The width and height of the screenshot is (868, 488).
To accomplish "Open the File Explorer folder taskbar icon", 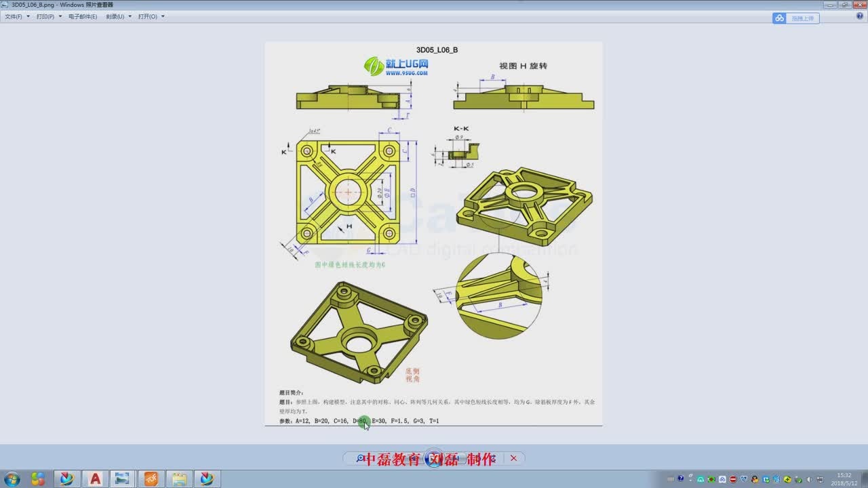I will point(179,479).
